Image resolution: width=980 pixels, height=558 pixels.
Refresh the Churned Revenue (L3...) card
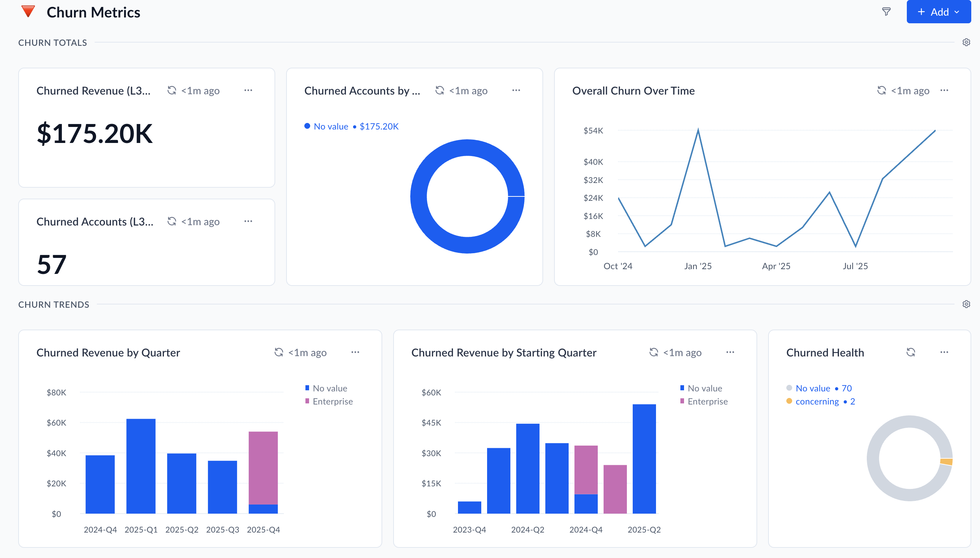pyautogui.click(x=172, y=91)
